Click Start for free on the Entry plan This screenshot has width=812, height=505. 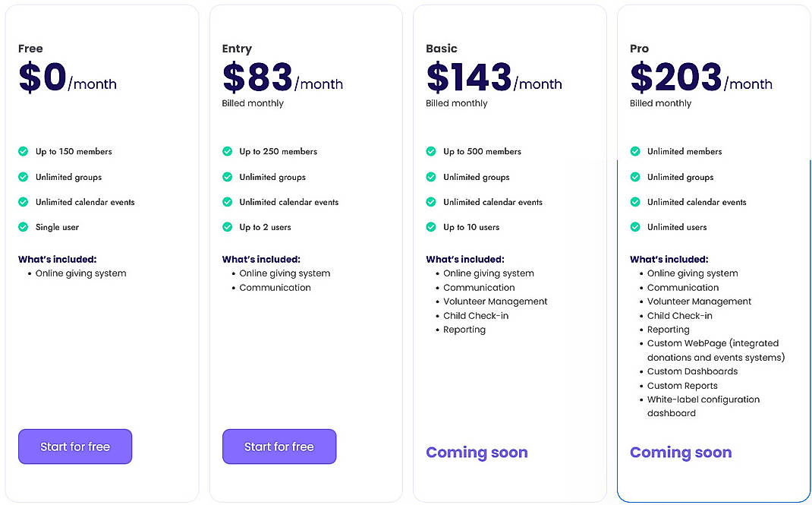pos(279,447)
